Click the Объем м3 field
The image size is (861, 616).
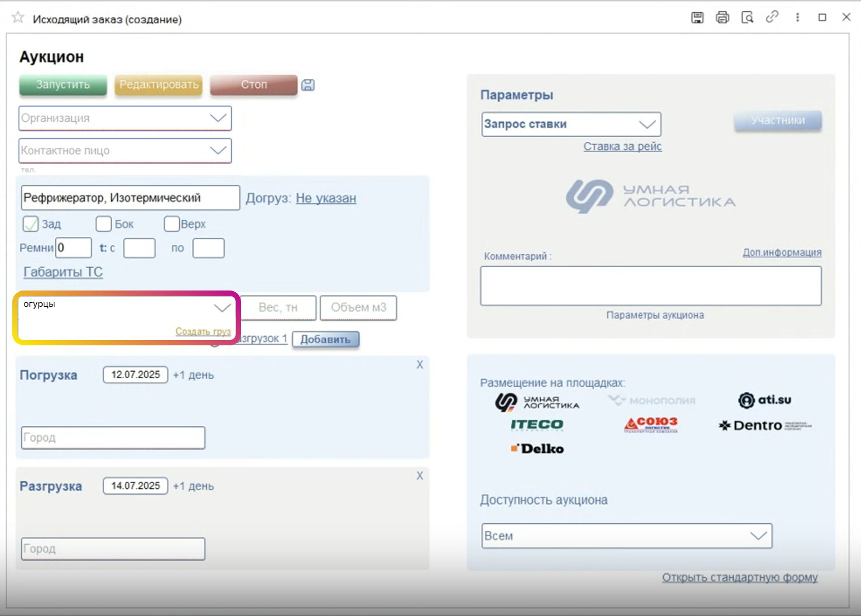tap(358, 308)
